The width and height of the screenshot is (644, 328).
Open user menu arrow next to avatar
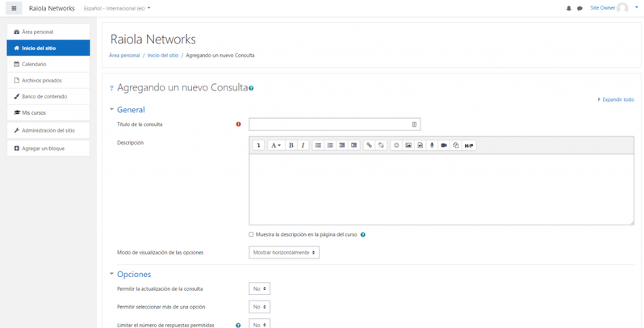point(637,7)
